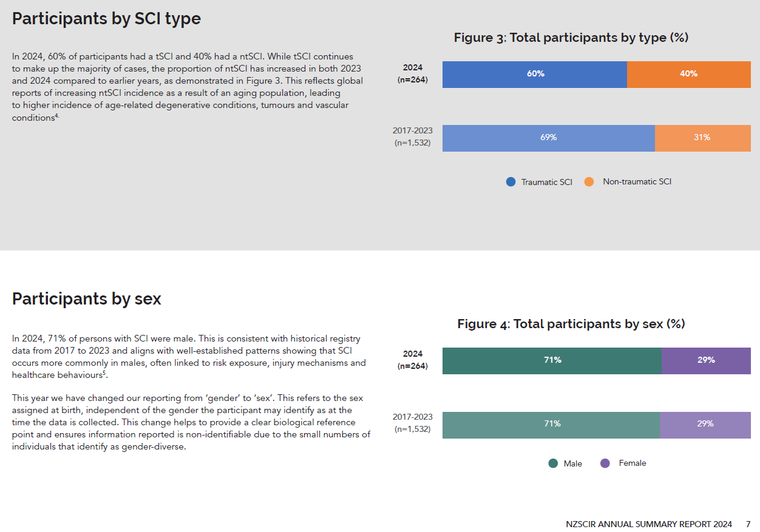Click the purple Female legend dot
Viewport: 760px width, 532px height.
tap(605, 463)
